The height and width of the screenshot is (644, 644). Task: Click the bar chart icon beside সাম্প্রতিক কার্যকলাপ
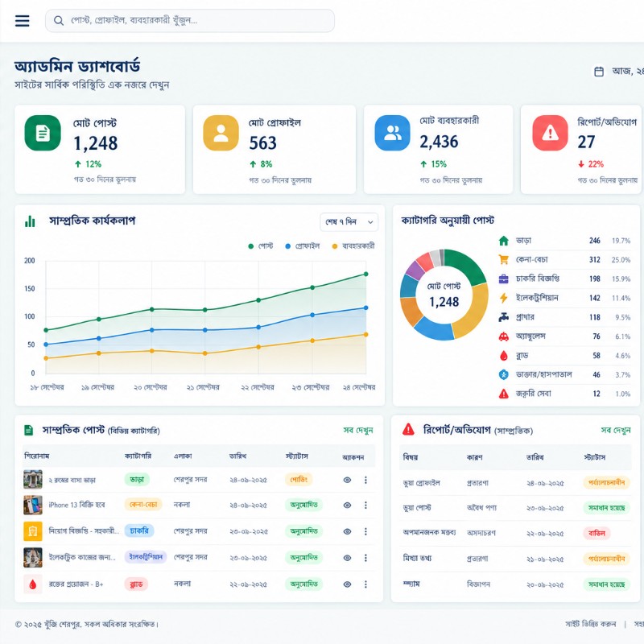[30, 221]
